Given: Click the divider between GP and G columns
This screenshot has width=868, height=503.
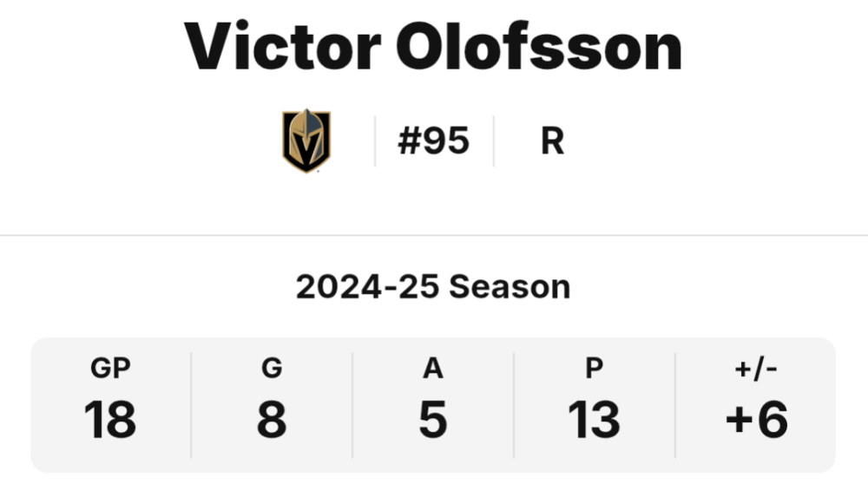Looking at the screenshot, I should (192, 405).
